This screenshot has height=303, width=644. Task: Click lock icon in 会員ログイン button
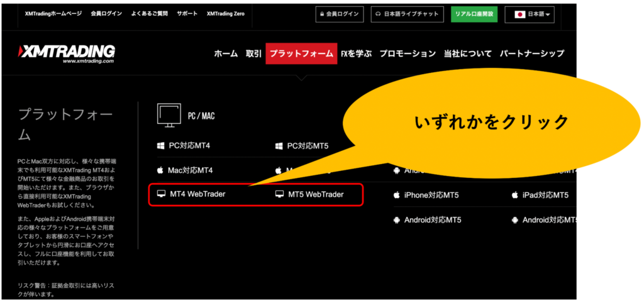point(323,14)
